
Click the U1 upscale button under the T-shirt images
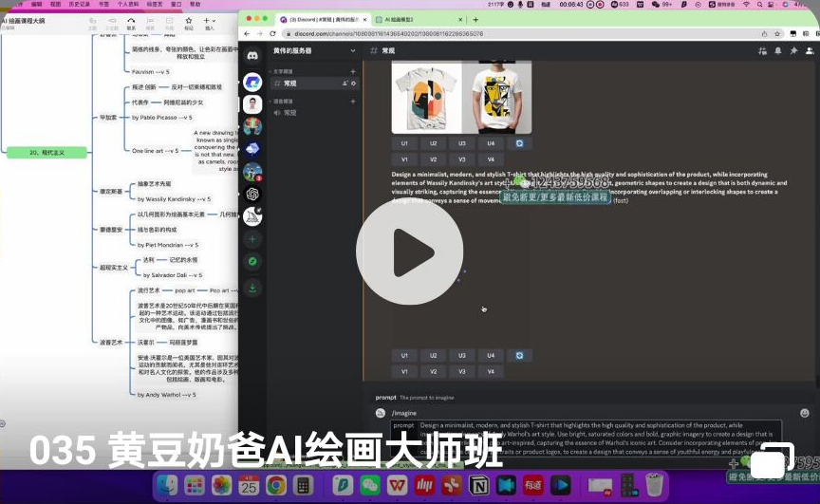pos(404,143)
